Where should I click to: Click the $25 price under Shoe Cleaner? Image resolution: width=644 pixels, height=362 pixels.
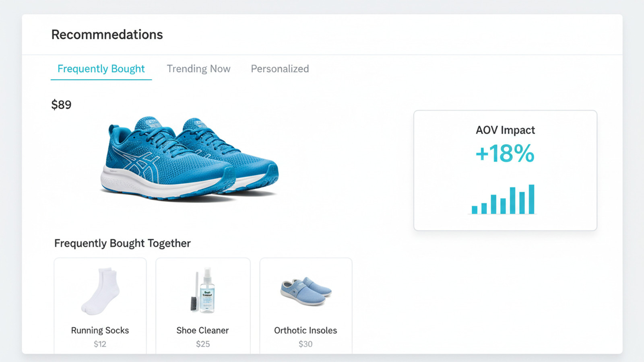click(x=203, y=344)
